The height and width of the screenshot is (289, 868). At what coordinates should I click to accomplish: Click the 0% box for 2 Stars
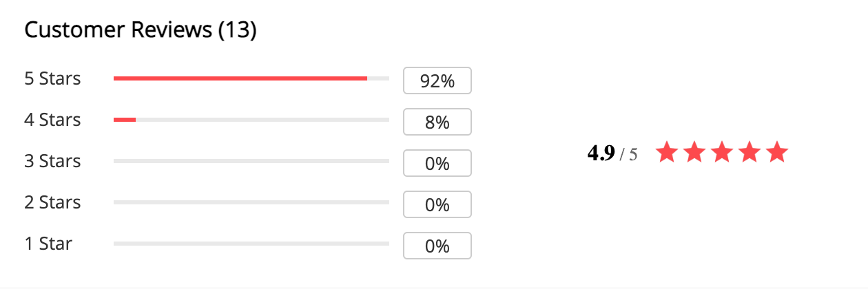coord(437,204)
